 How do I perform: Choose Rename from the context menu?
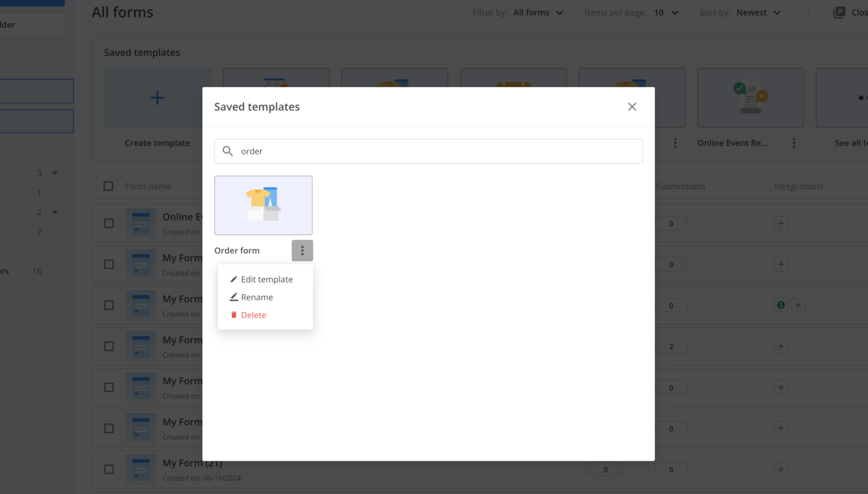click(x=251, y=298)
